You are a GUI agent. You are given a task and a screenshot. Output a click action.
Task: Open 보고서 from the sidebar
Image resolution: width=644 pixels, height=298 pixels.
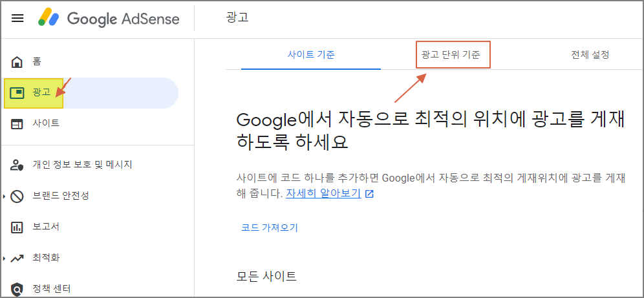46,227
